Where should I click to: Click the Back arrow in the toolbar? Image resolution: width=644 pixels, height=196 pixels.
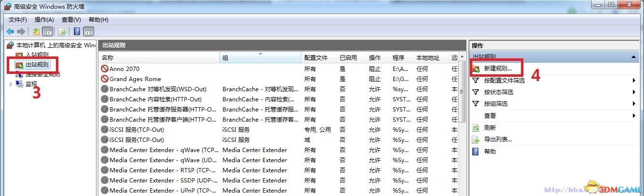pyautogui.click(x=10, y=31)
